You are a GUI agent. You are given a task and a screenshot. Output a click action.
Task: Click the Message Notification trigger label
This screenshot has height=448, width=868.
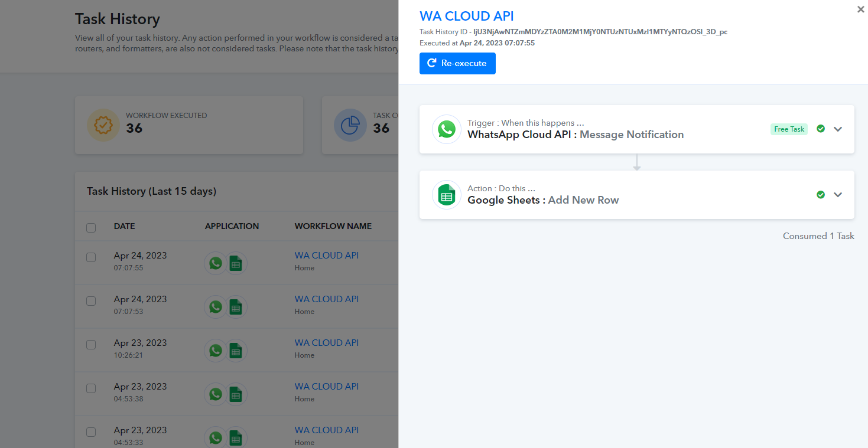[632, 135]
